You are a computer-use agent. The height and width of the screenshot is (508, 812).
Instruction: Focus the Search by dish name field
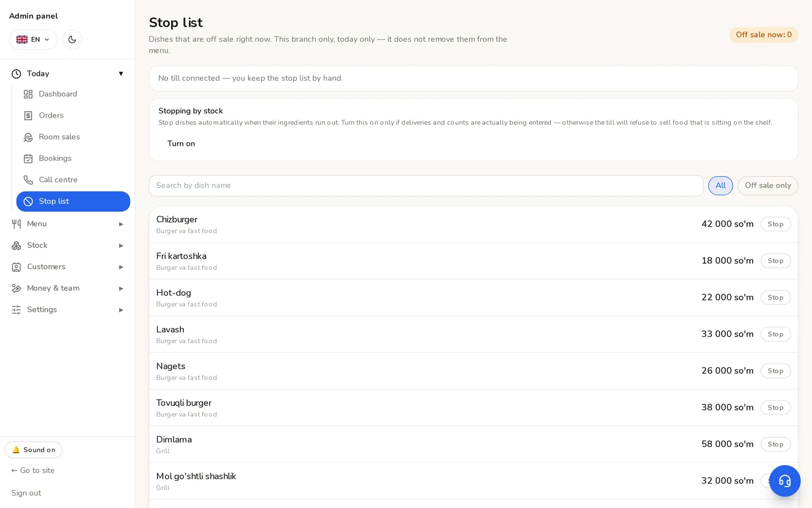pyautogui.click(x=426, y=186)
